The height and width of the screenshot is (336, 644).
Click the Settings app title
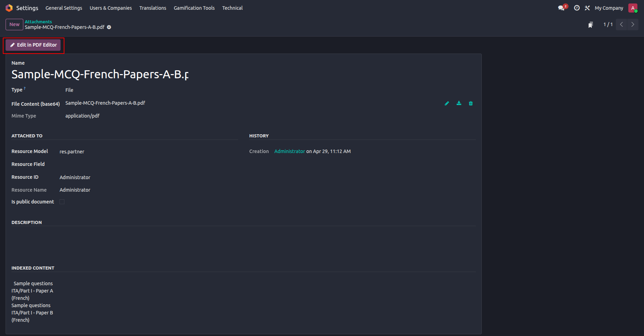[x=27, y=8]
